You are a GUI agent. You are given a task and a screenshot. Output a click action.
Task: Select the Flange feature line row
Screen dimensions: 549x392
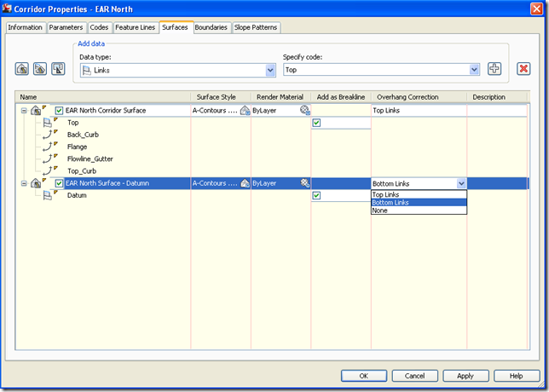[77, 147]
